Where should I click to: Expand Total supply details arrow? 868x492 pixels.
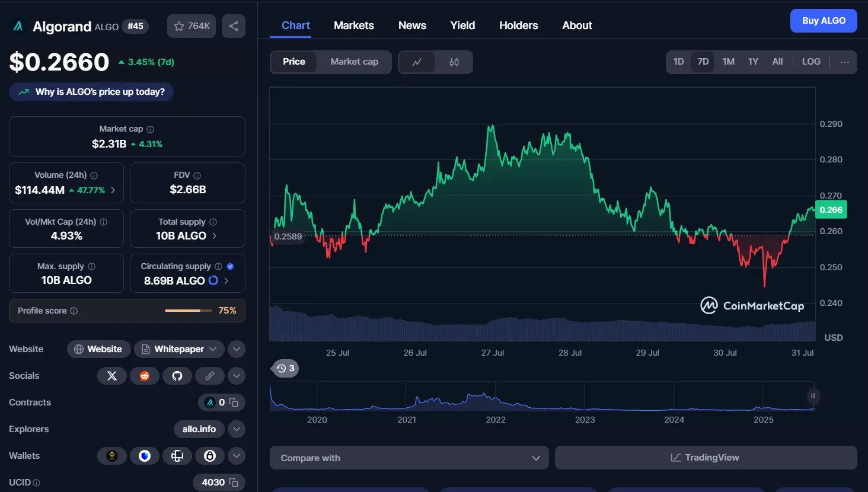(x=215, y=236)
